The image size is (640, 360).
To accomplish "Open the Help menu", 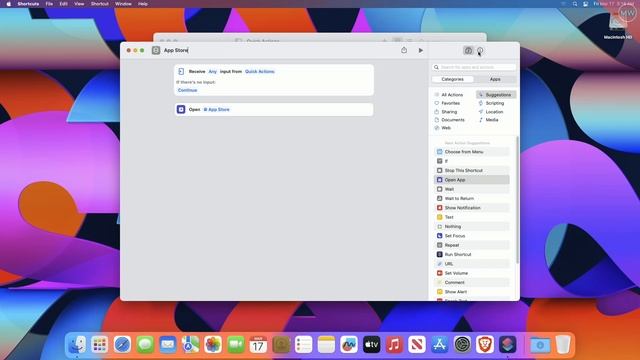I will pos(143,4).
